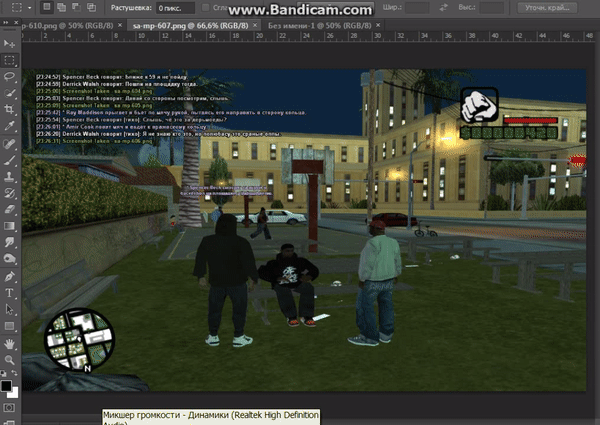Toggle Quick Mask mode

tap(10, 407)
